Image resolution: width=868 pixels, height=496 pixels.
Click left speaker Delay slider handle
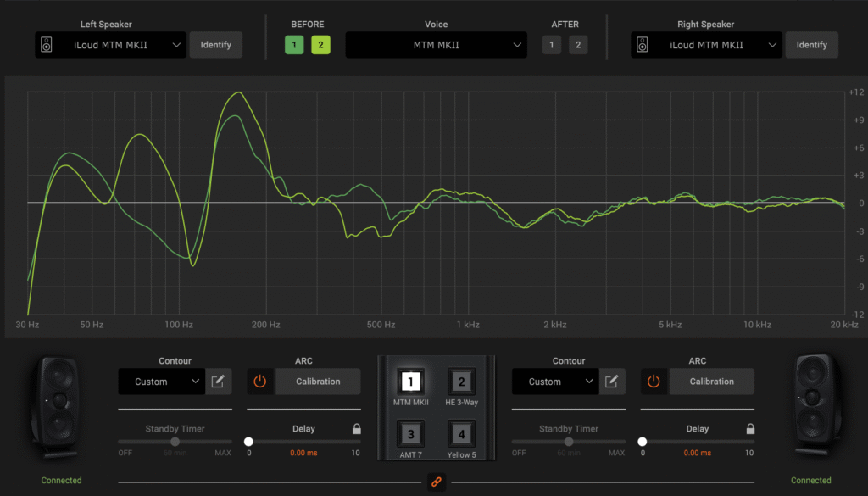tap(248, 442)
